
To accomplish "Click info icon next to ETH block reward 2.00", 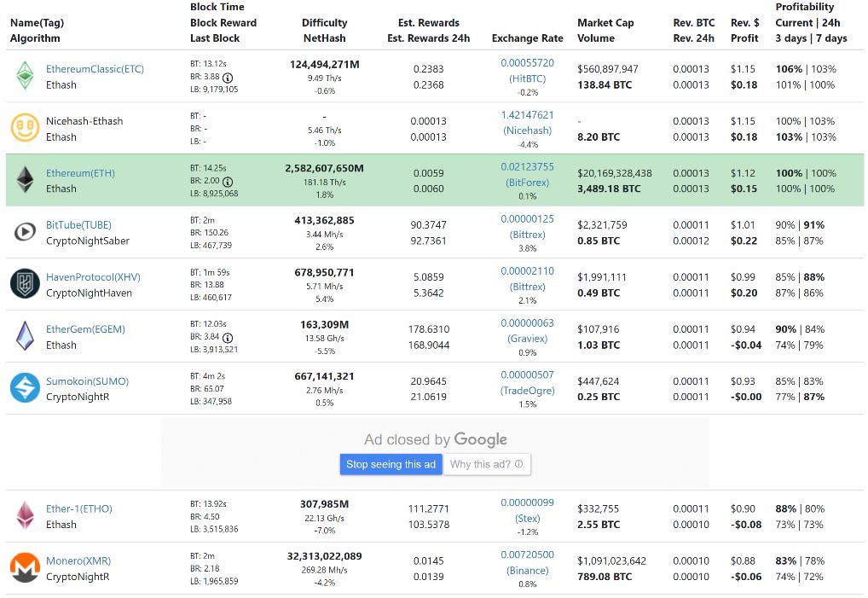I will tap(228, 182).
